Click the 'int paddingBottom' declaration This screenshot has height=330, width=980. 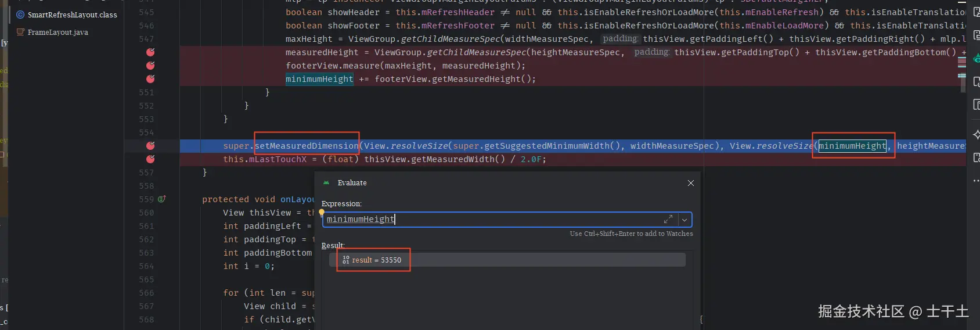267,253
